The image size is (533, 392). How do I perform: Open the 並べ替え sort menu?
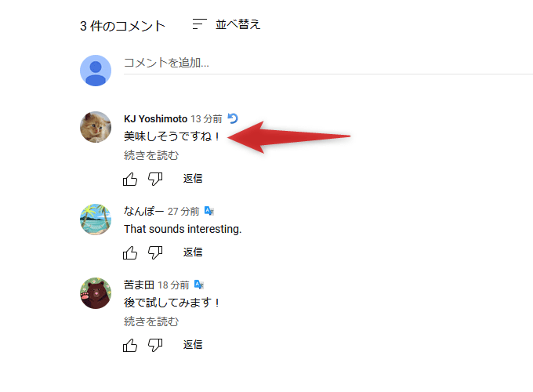pos(227,24)
